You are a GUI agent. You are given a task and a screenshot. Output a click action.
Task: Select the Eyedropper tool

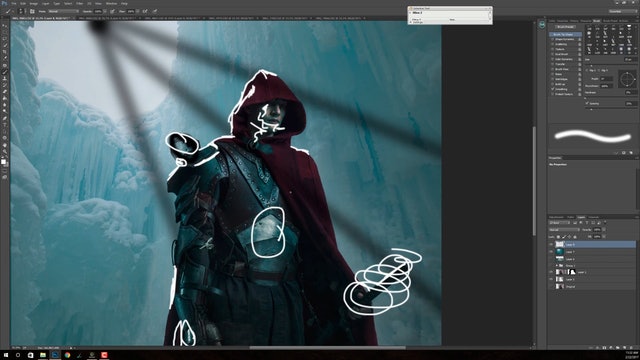4,58
